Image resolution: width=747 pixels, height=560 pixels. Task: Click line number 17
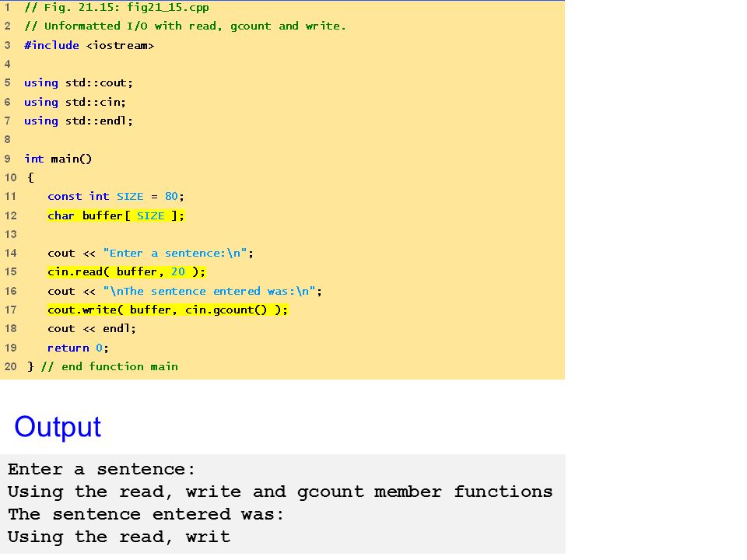coord(10,310)
